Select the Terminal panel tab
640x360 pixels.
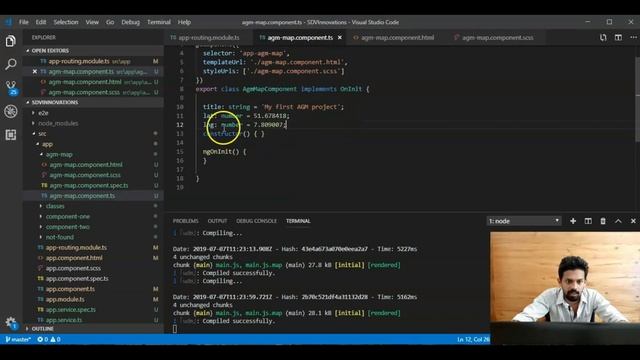298,221
